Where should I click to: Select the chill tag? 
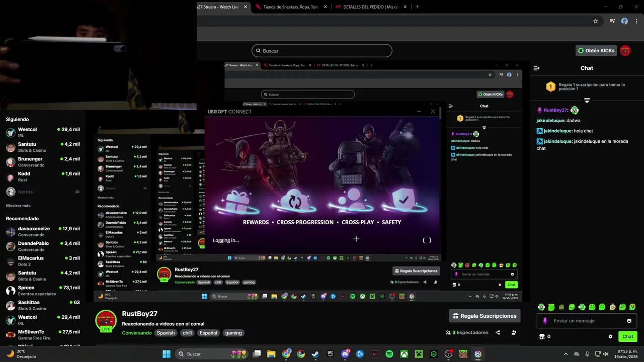(187, 333)
